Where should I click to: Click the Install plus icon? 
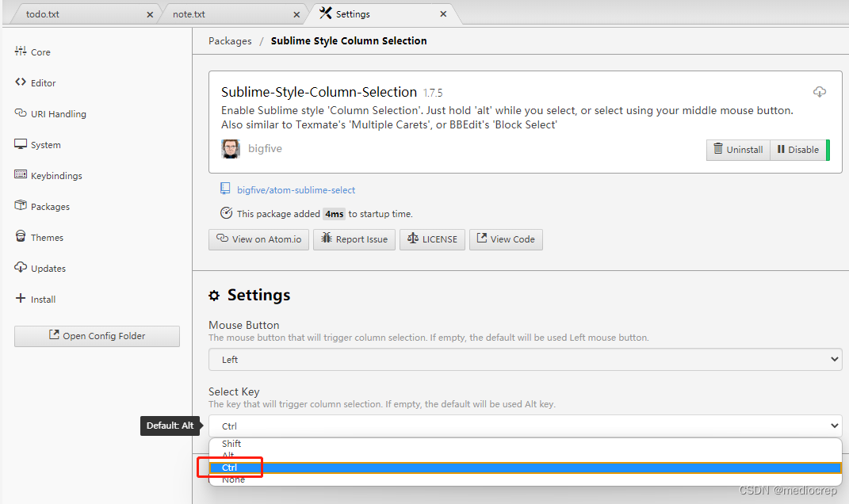point(21,298)
